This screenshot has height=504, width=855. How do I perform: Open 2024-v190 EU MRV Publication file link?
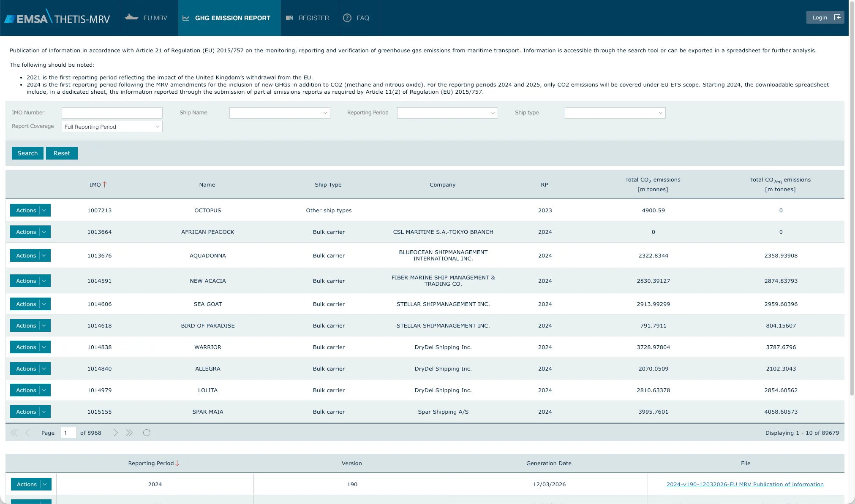[745, 484]
